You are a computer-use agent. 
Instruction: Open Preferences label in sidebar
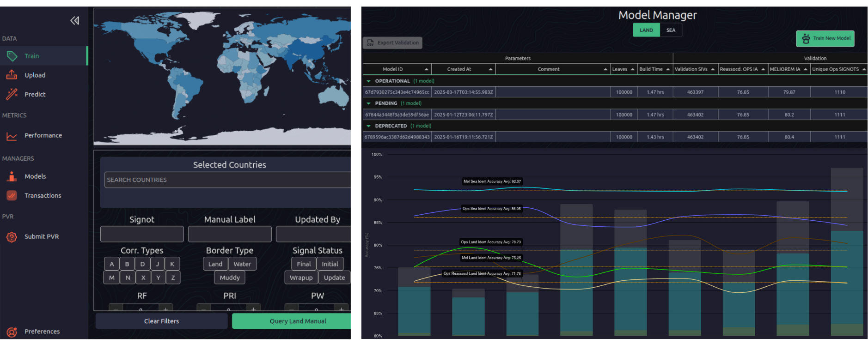[x=42, y=332]
